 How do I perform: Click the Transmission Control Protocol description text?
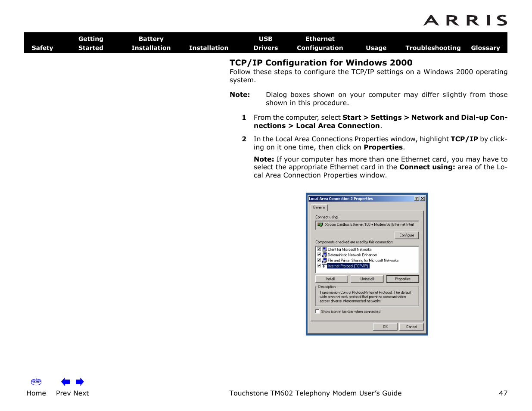coord(365,296)
